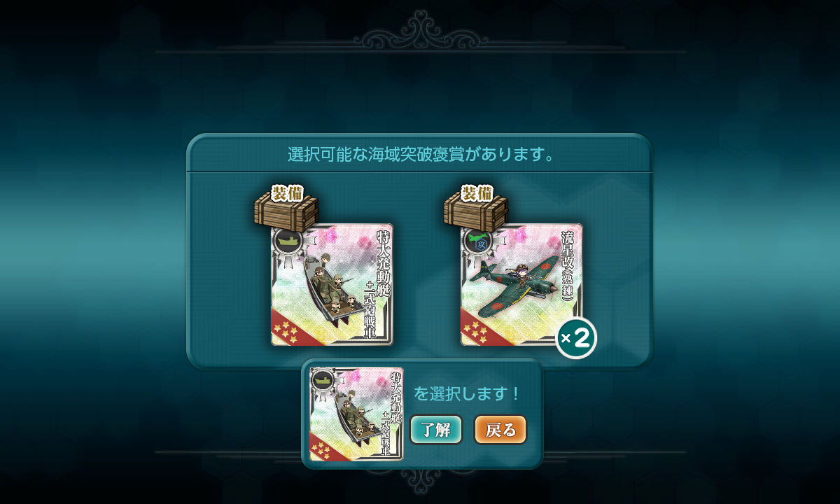Click the gold rarity stars on left reward card
Viewport: 840px width, 504px height.
tap(286, 330)
